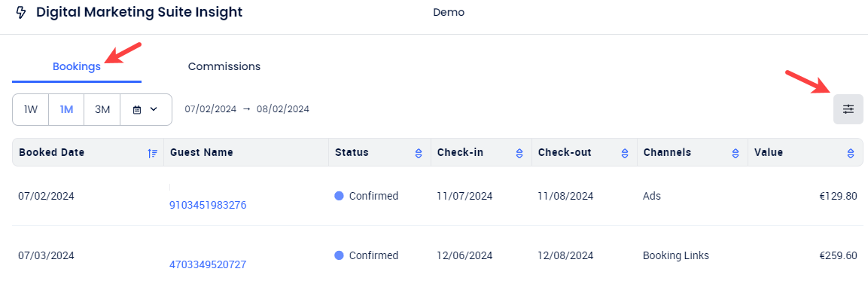Click the date range 07/02/2024 to 08/02/2024
Image resolution: width=868 pixels, height=281 pixels.
(247, 109)
